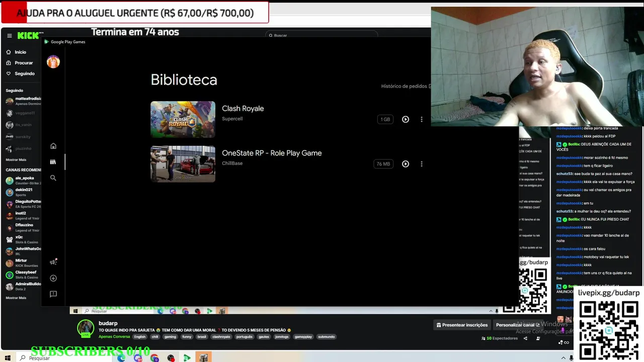
Task: Click the budarp channel name
Action: tap(108, 323)
